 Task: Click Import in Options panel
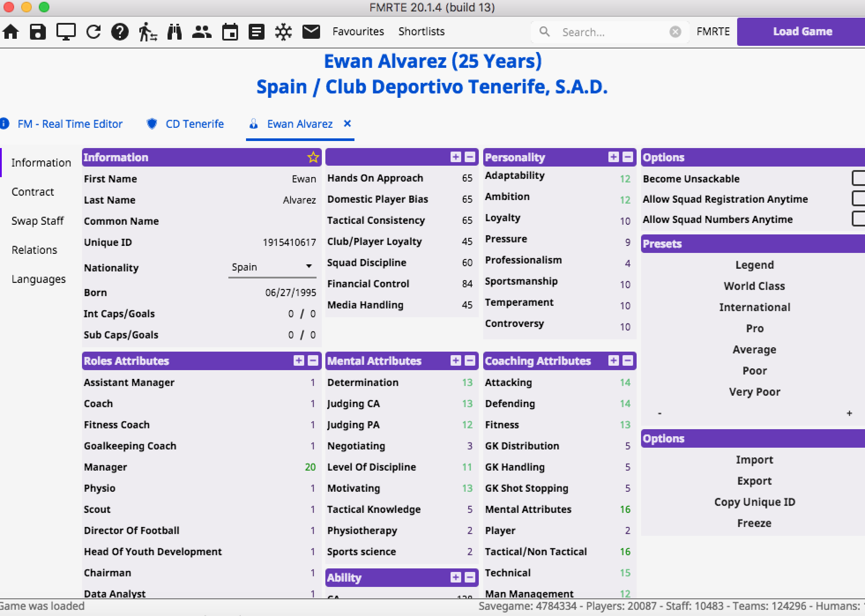[754, 460]
